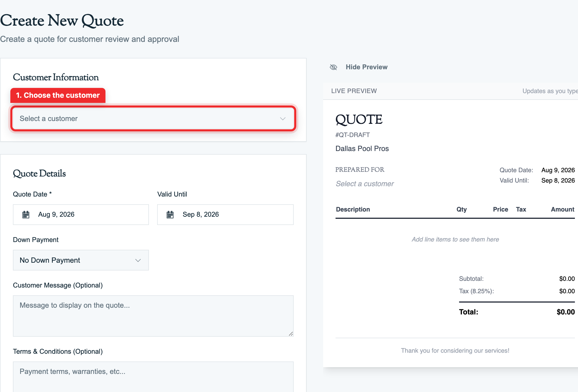Click the Aug 9, 2026 Quote Date value
The width and height of the screenshot is (578, 392).
[x=56, y=214]
